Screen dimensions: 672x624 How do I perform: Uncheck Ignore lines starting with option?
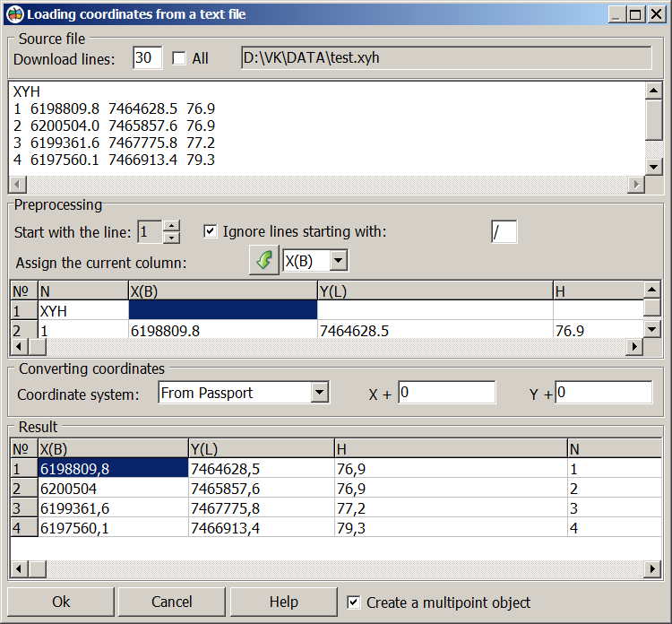[211, 231]
